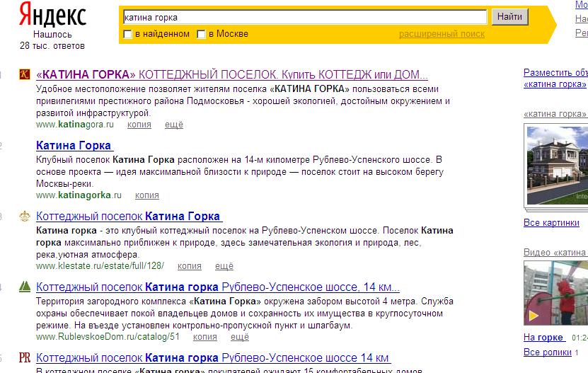Image resolution: width=588 pixels, height=373 pixels.
Task: Click the www.katinagorka.ru URL text
Action: (79, 195)
